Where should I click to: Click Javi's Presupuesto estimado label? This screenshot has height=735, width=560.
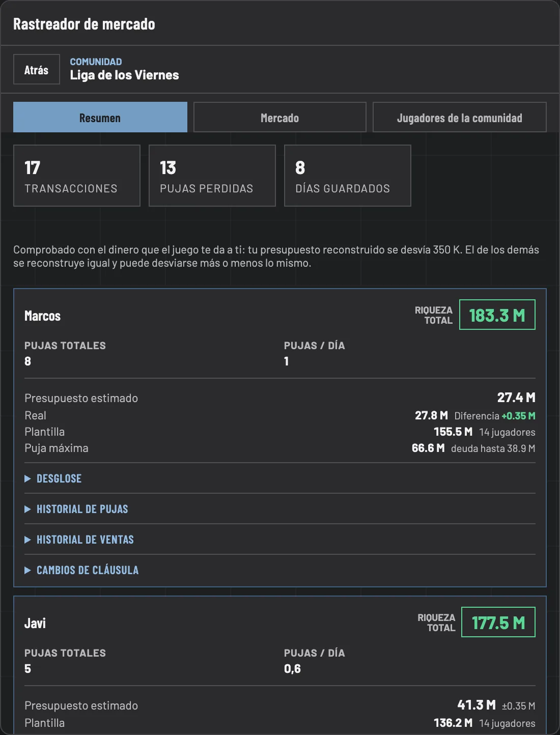[x=81, y=705]
